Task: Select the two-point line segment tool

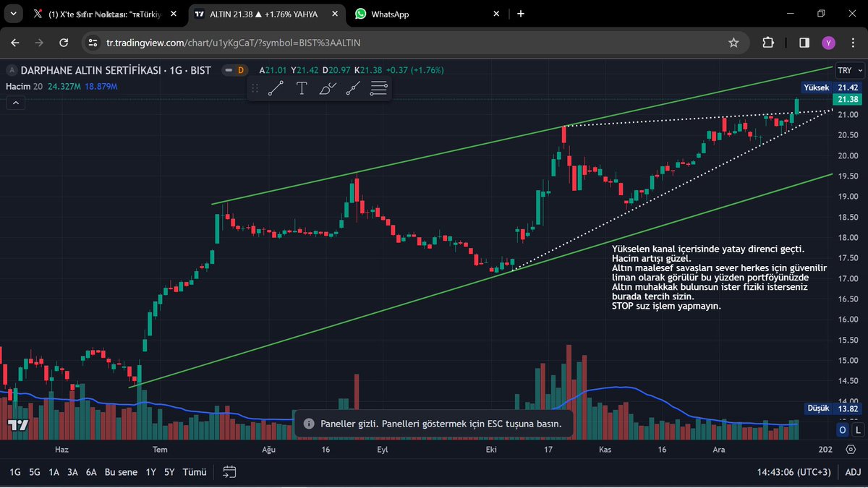Action: tap(353, 88)
